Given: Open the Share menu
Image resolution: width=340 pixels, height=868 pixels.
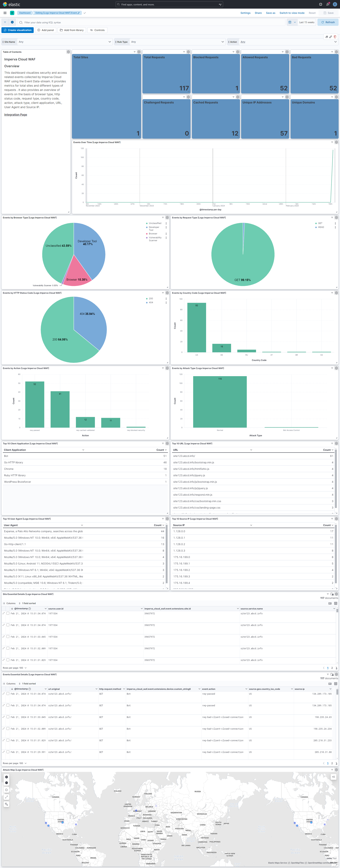Looking at the screenshot, I should point(258,13).
